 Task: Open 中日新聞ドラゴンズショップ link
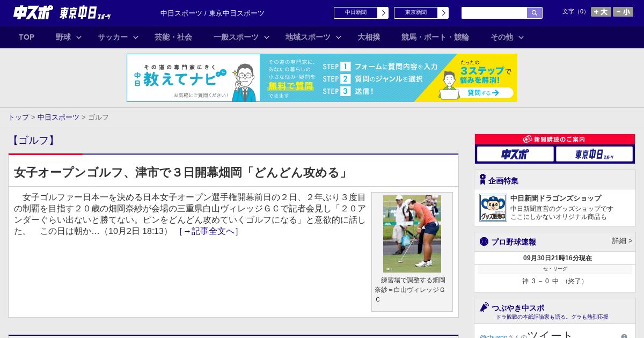[555, 198]
